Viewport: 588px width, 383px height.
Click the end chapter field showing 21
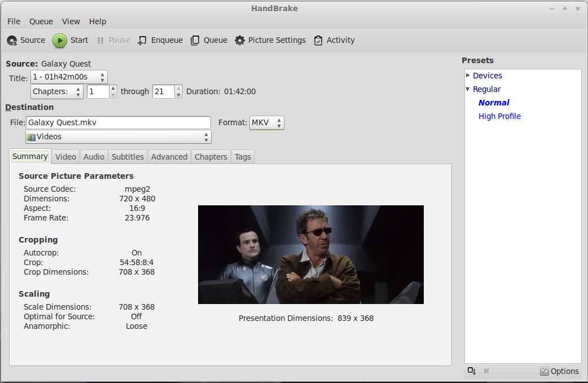164,91
